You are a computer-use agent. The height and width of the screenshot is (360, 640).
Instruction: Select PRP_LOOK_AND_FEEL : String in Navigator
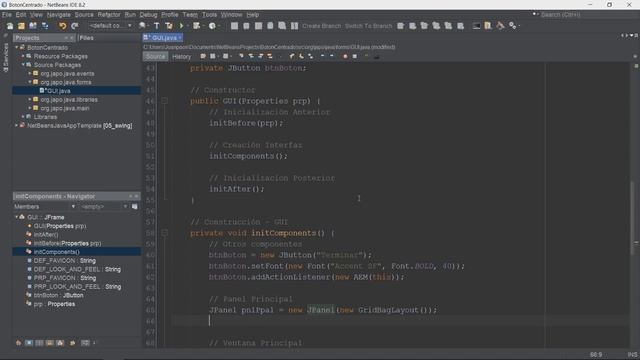[x=77, y=287]
